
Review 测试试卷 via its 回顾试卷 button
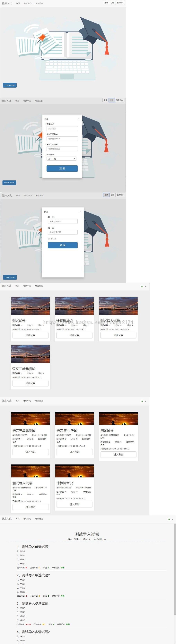[31, 335]
